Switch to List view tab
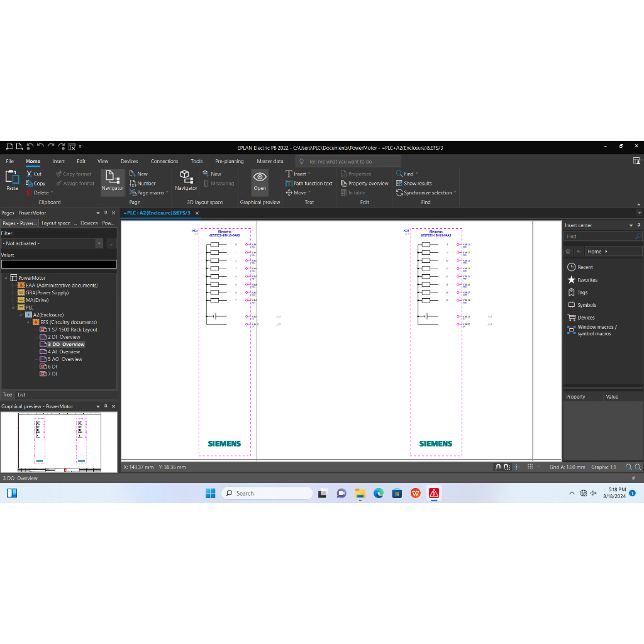 (x=21, y=395)
